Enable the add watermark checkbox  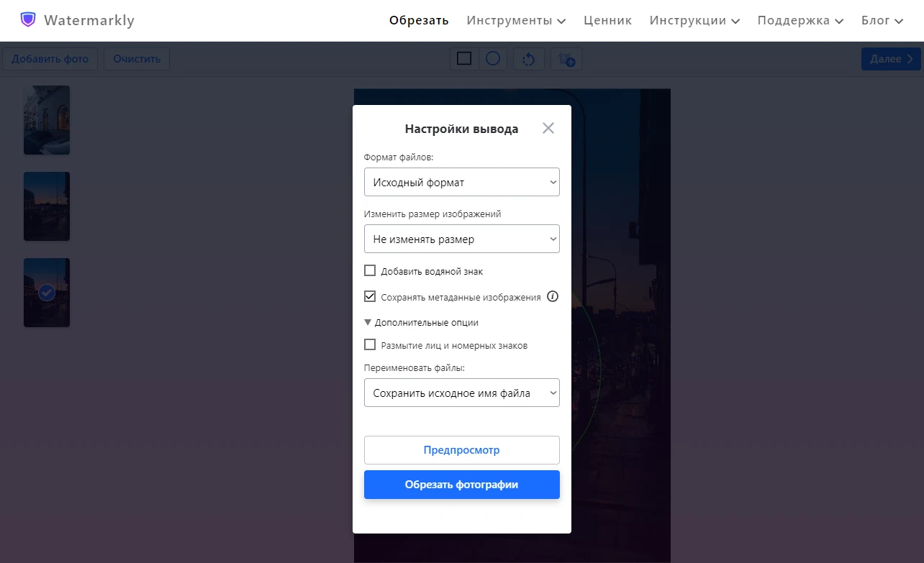370,271
